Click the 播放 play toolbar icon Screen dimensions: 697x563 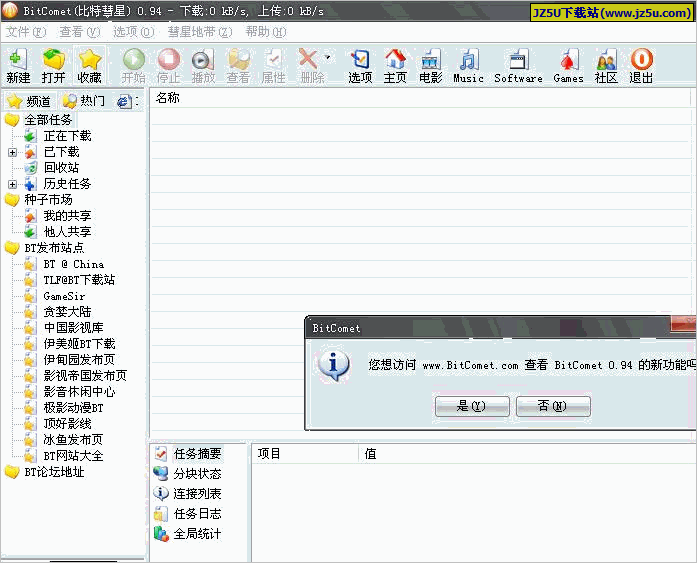203,66
